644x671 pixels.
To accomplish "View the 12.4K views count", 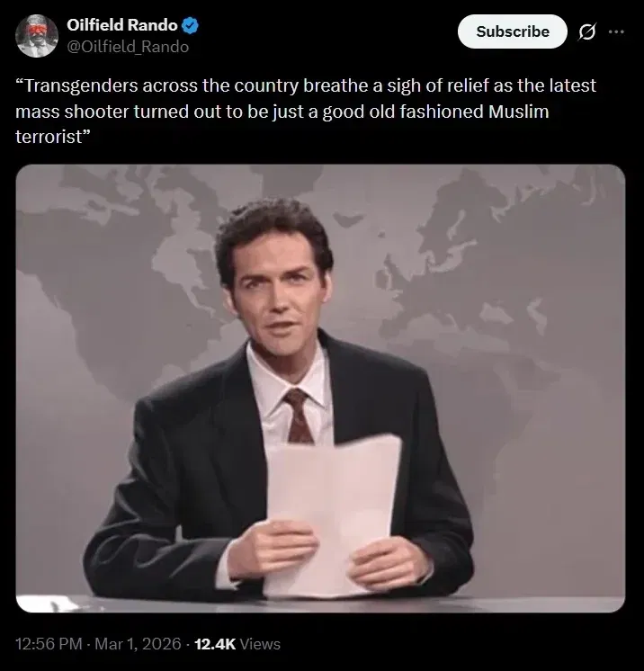I will click(x=215, y=644).
